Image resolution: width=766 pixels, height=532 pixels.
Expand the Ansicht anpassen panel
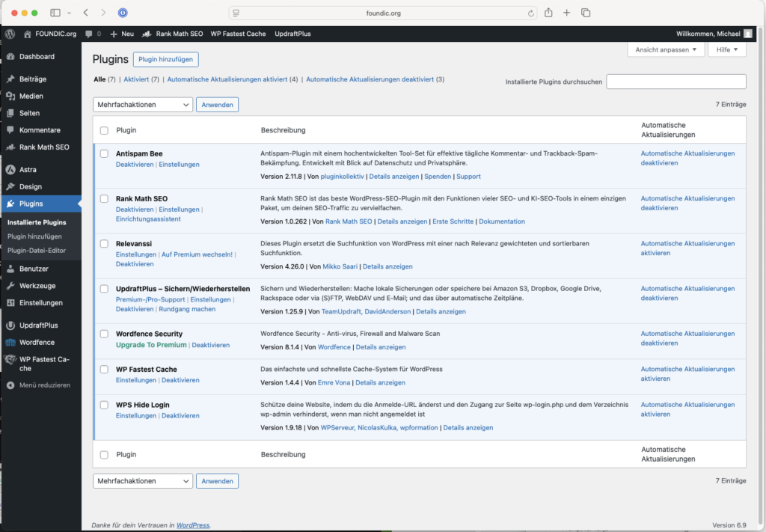point(666,49)
